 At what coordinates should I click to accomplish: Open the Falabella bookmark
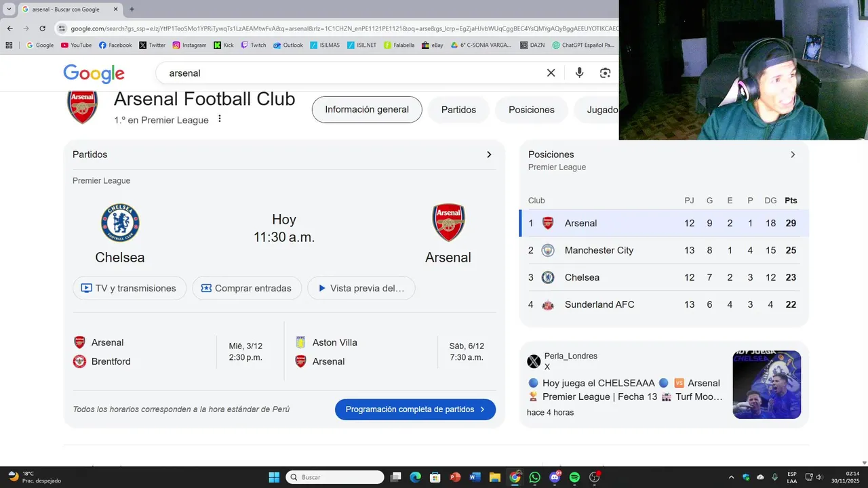(x=399, y=45)
